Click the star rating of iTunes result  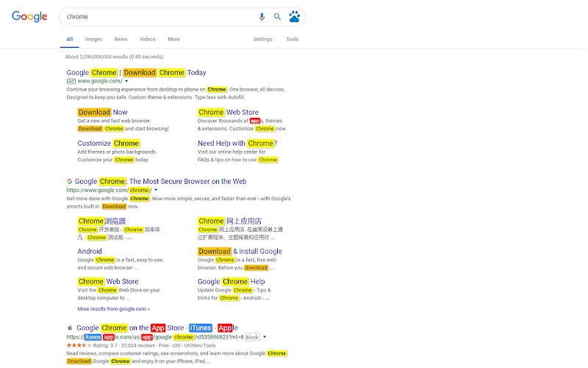[x=79, y=345]
